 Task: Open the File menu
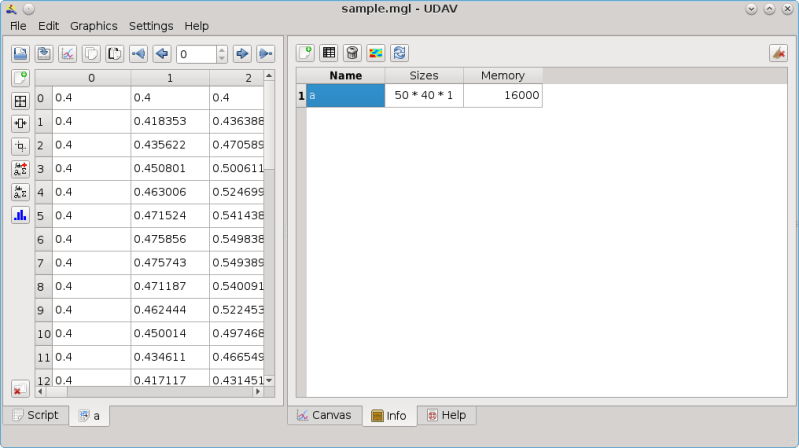pyautogui.click(x=18, y=26)
